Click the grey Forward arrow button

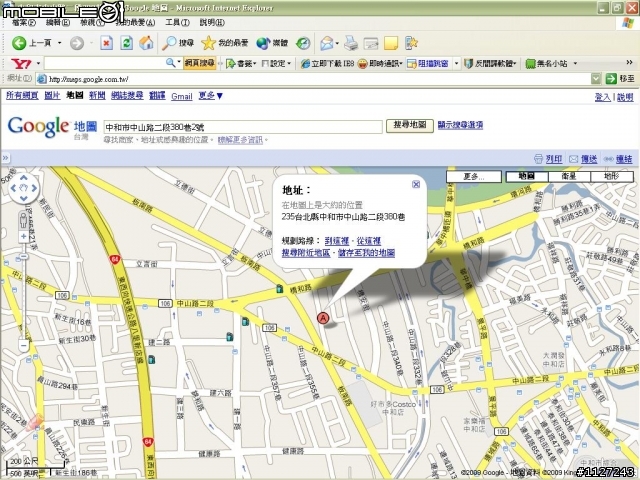point(77,43)
